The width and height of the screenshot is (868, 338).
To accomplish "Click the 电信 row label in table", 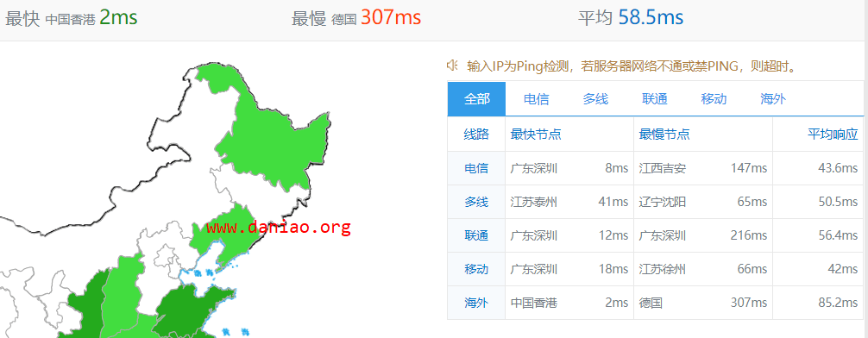I will 476,168.
